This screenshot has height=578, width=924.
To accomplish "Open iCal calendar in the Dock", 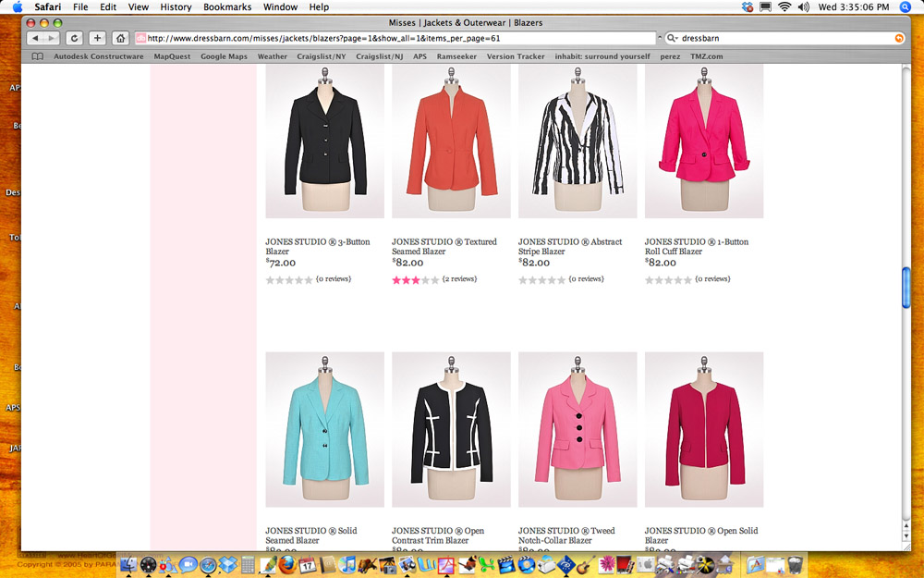I will [x=308, y=565].
